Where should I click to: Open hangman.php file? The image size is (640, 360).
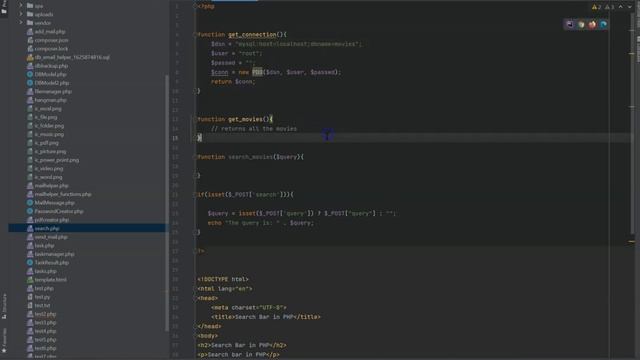click(x=50, y=100)
